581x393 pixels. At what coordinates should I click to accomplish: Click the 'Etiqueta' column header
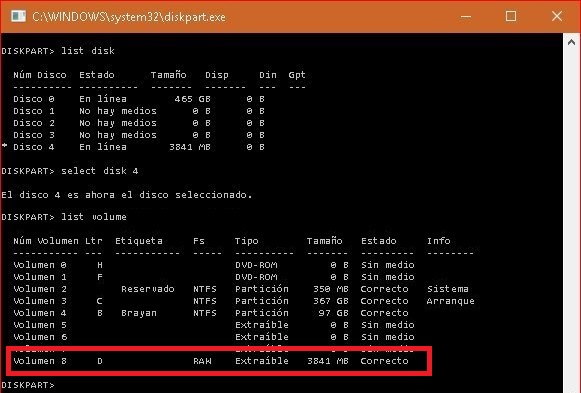[139, 241]
